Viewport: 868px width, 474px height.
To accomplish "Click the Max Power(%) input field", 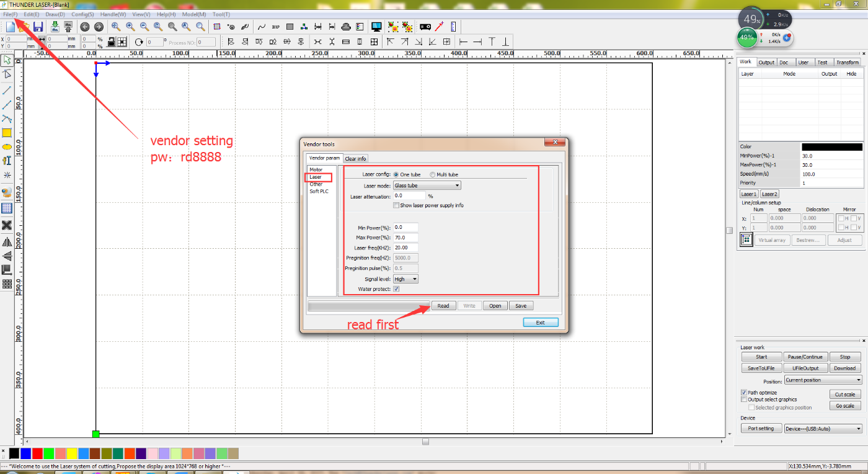I will tap(405, 238).
